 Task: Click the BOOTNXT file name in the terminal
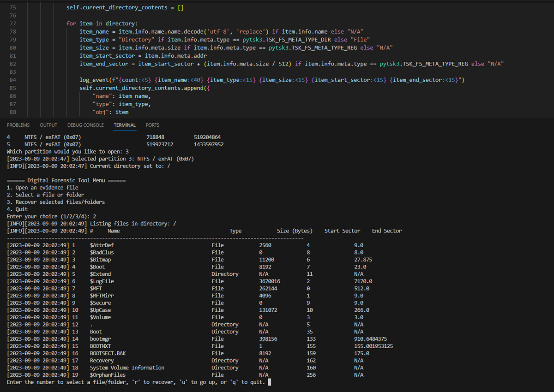tap(100, 346)
